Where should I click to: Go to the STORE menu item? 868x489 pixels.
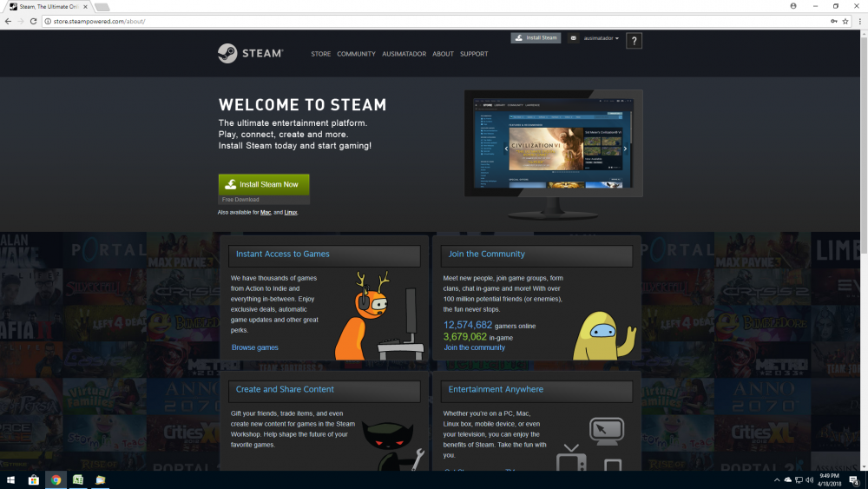321,54
